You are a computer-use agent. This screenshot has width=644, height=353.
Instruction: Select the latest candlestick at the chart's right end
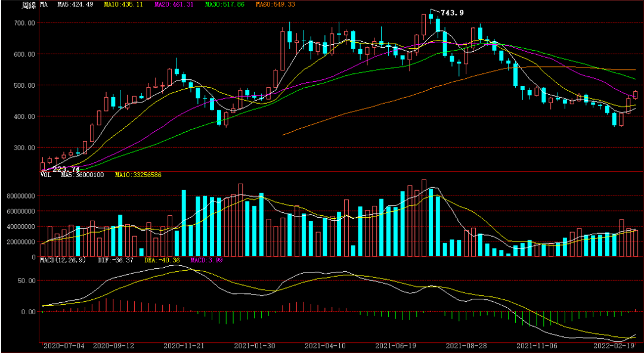coord(636,95)
